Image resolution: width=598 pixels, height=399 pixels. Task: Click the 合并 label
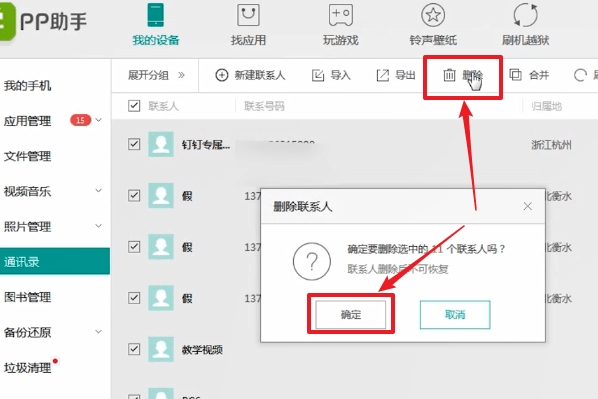[539, 75]
